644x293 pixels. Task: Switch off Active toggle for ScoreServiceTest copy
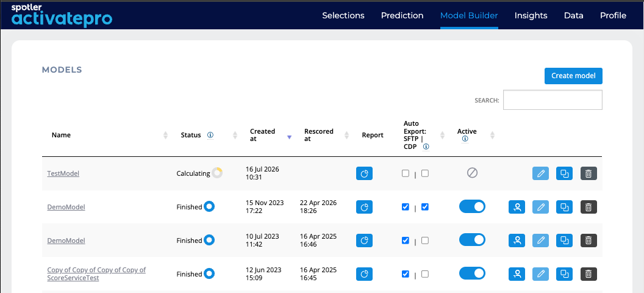click(472, 273)
